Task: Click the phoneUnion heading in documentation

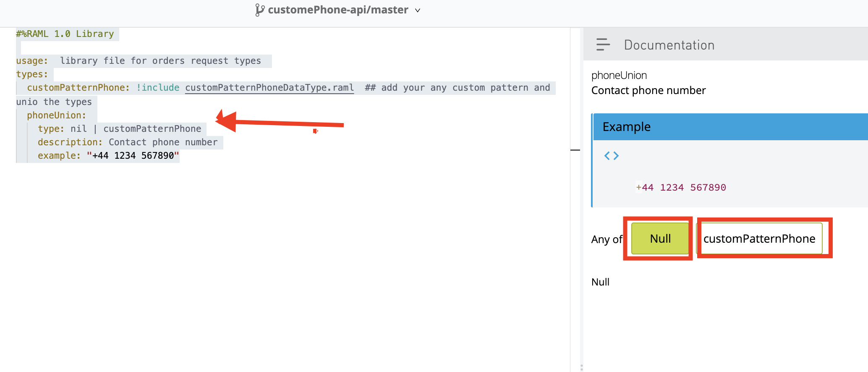Action: 619,76
